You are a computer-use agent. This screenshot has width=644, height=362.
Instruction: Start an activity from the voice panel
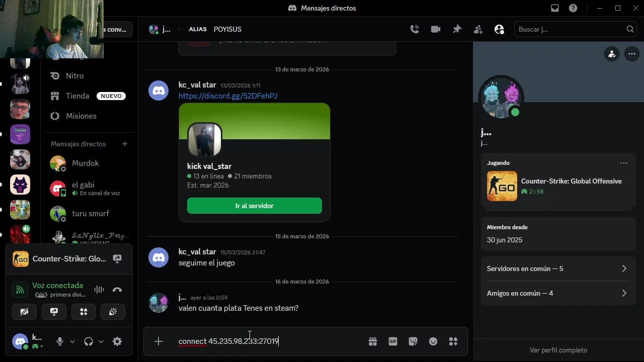pyautogui.click(x=84, y=312)
